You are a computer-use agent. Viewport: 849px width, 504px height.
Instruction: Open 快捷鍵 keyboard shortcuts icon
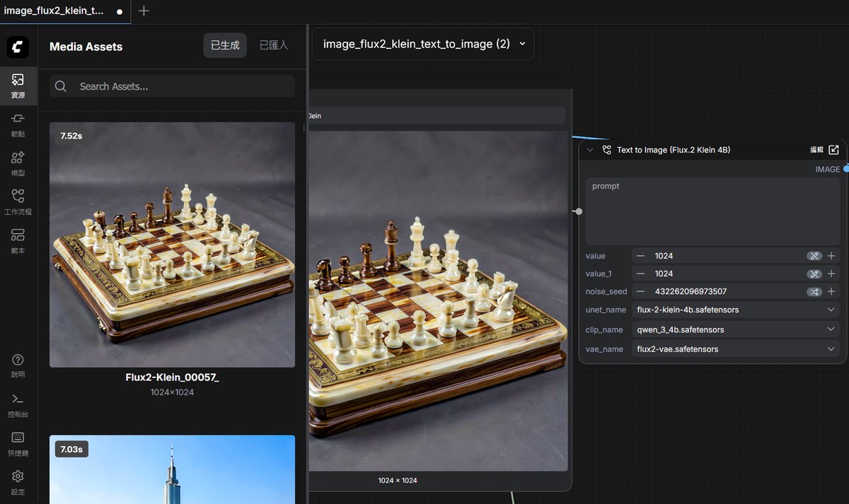pos(18,443)
